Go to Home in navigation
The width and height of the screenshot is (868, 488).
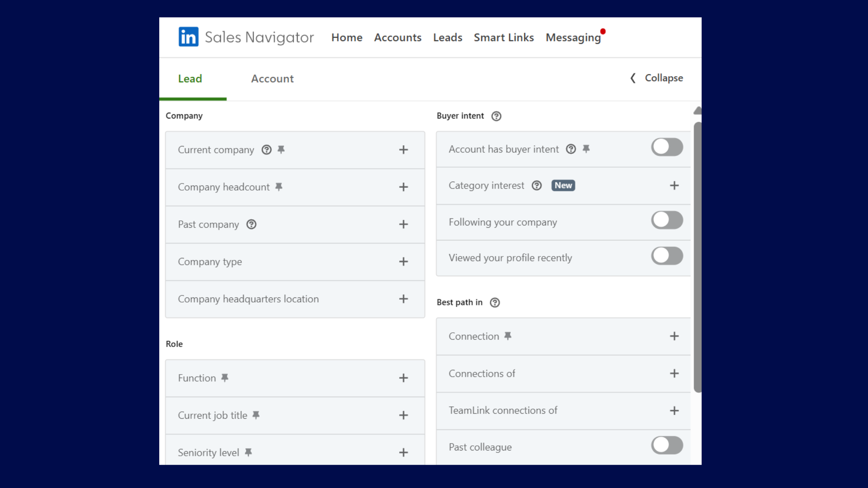pos(347,37)
